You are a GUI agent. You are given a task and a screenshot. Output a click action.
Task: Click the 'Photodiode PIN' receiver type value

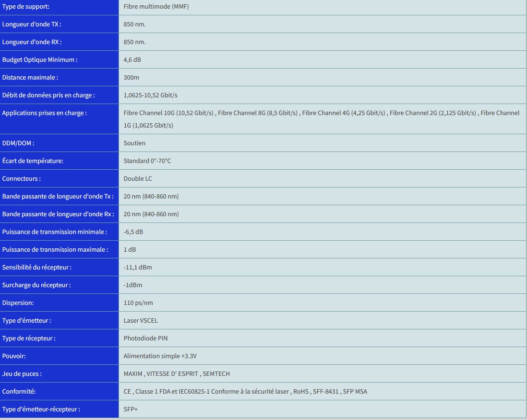click(145, 338)
